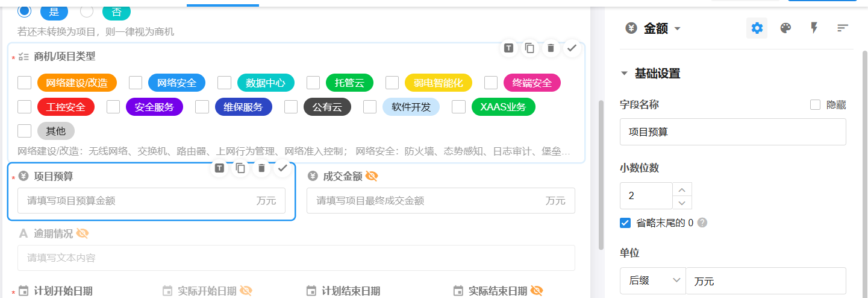Viewport: 868px width, 298px height.
Task: Select the 否 radio button
Action: [x=87, y=11]
